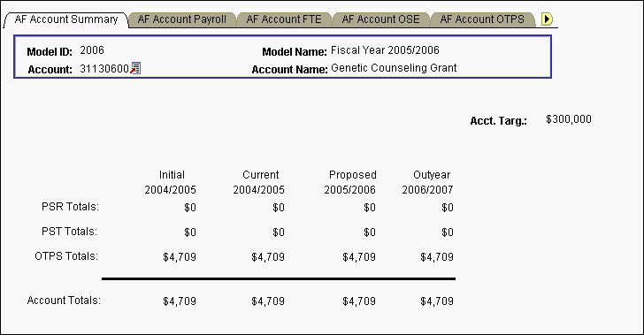Image resolution: width=644 pixels, height=335 pixels.
Task: Click the Initial 2004/2005 column header
Action: coord(171,182)
